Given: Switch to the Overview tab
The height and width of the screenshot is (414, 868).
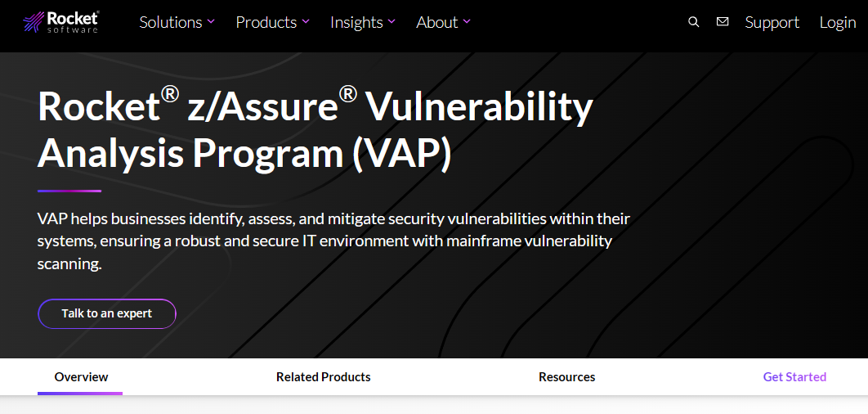Looking at the screenshot, I should coord(81,377).
